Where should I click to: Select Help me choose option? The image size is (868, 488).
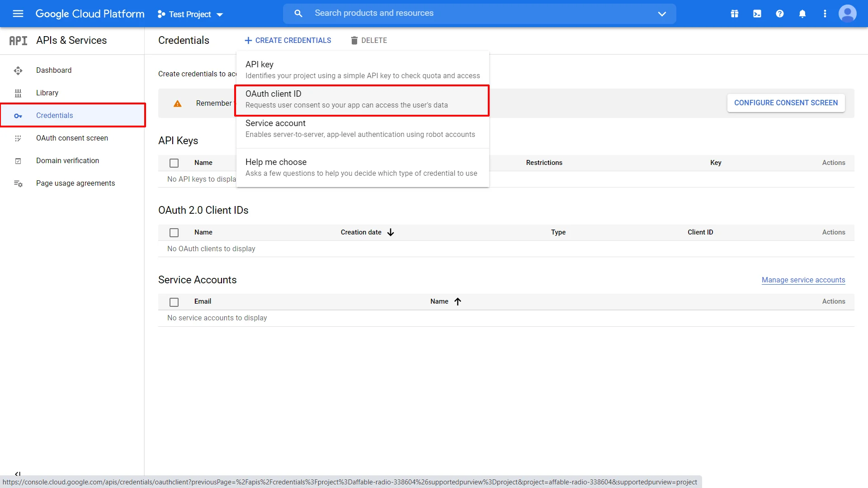[363, 167]
